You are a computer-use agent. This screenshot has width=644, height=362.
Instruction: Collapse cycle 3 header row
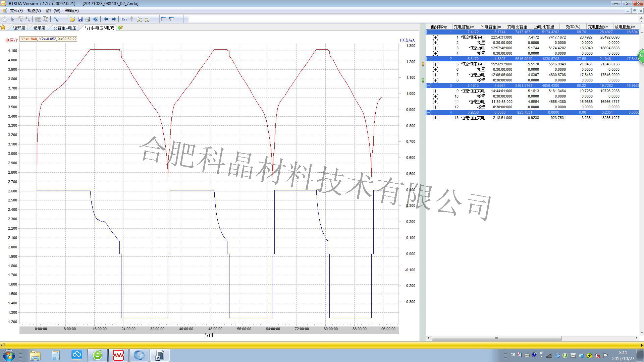[x=429, y=85]
